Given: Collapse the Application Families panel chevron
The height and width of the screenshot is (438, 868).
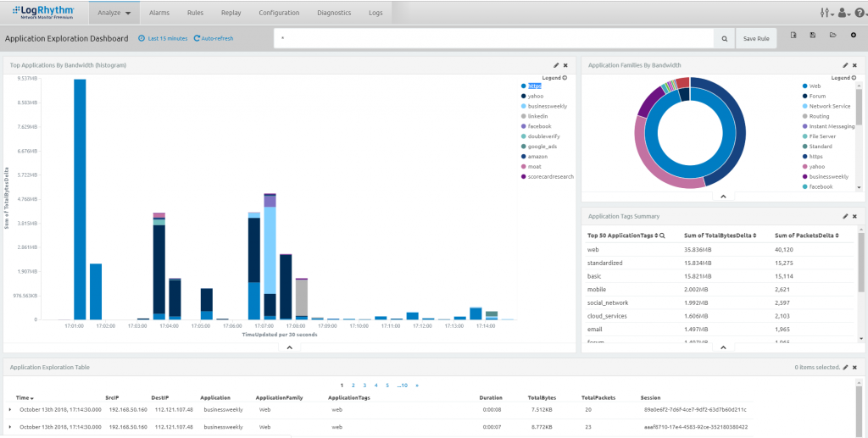Looking at the screenshot, I should [723, 197].
